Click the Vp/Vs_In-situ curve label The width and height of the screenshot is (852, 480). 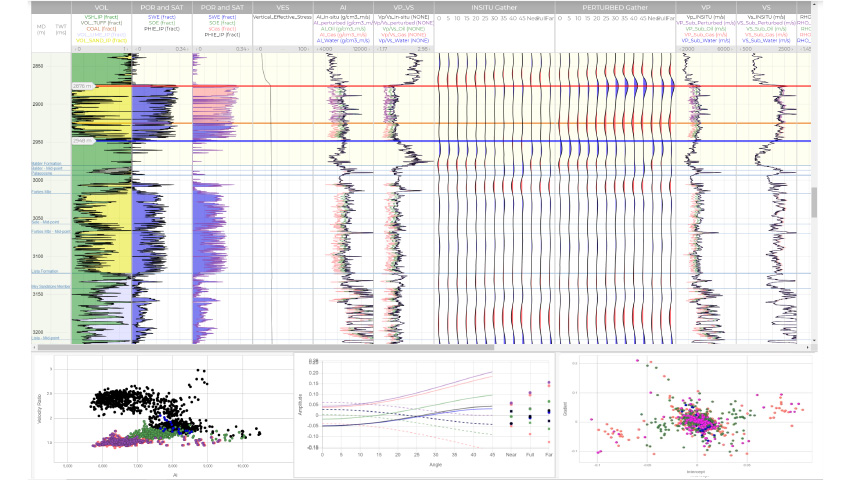point(404,17)
